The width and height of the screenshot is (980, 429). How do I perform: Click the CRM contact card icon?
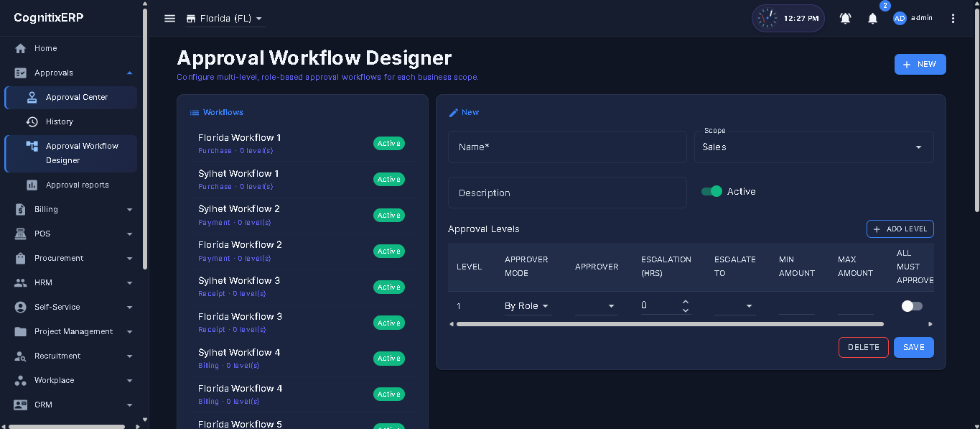[x=21, y=405]
